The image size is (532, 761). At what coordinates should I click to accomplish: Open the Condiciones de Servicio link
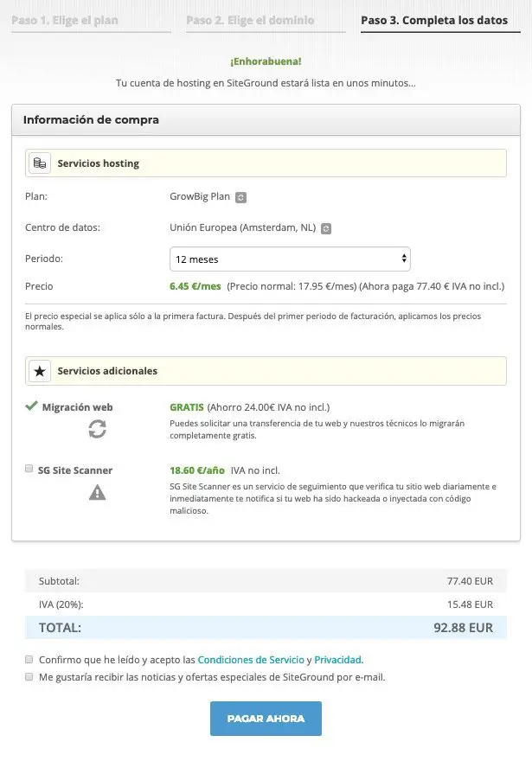click(x=251, y=660)
